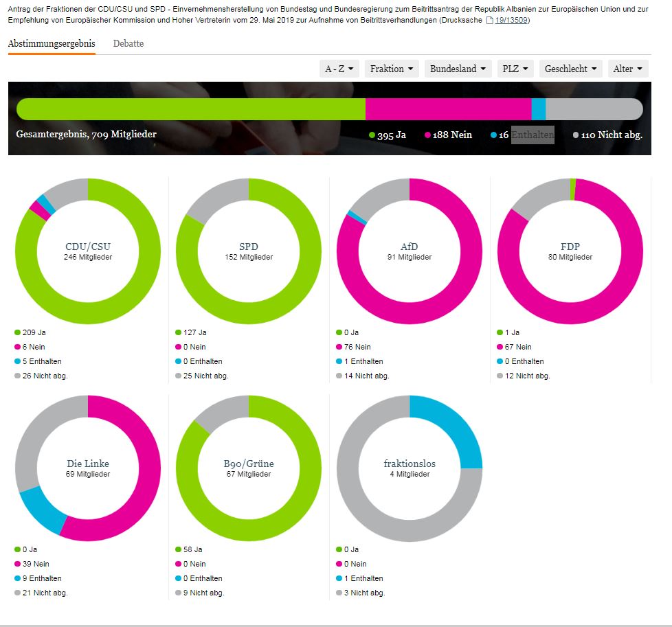This screenshot has height=627, width=672.
Task: Open the Bundesland filter dropdown
Action: pyautogui.click(x=458, y=69)
